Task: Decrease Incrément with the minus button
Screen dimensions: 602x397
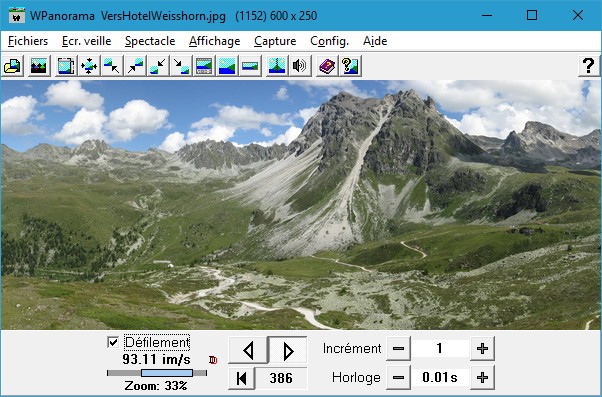Action: click(x=399, y=349)
